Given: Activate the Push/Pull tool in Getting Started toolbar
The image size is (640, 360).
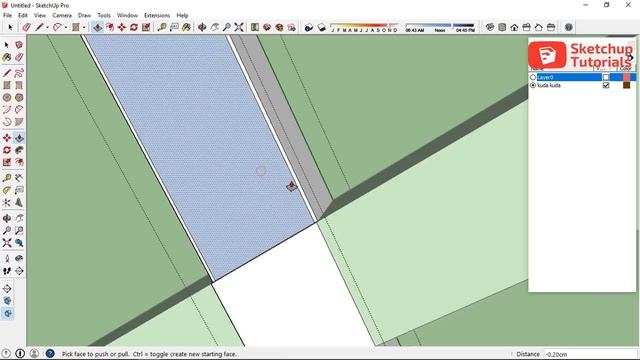Looking at the screenshot, I should [x=97, y=27].
